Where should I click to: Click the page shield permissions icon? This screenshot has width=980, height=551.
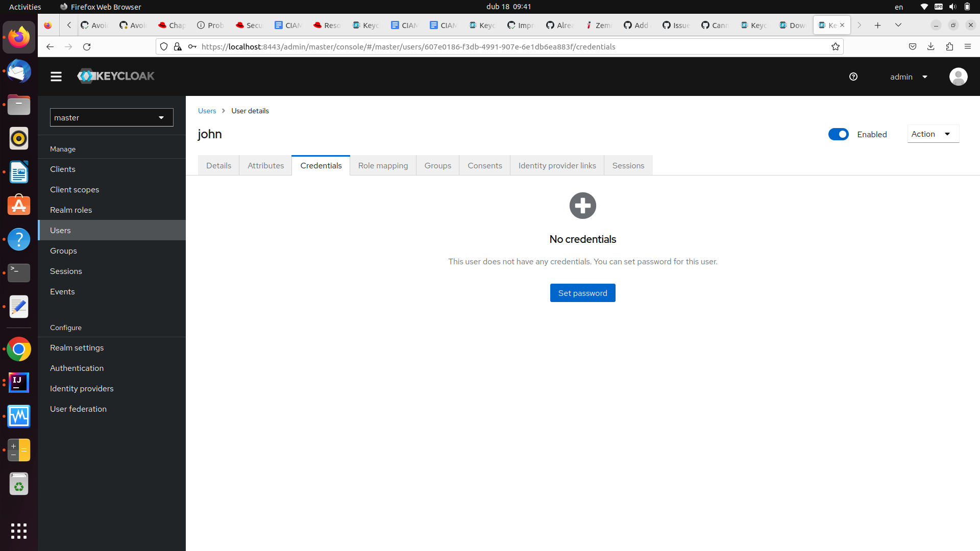(163, 46)
